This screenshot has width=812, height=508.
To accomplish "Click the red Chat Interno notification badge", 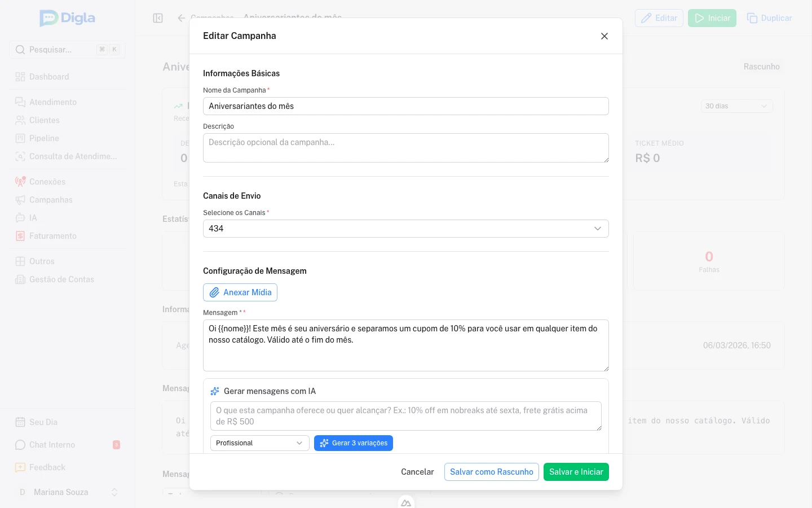I will point(116,445).
